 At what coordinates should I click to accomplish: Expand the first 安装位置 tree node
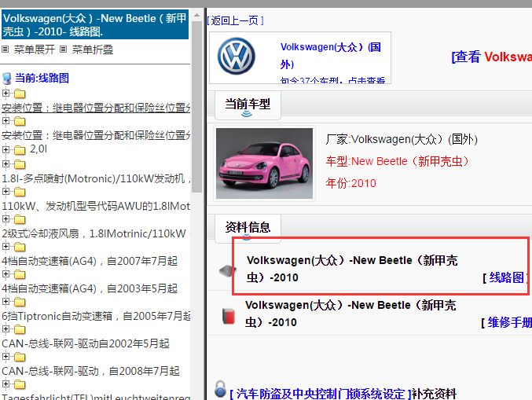[x=6, y=93]
